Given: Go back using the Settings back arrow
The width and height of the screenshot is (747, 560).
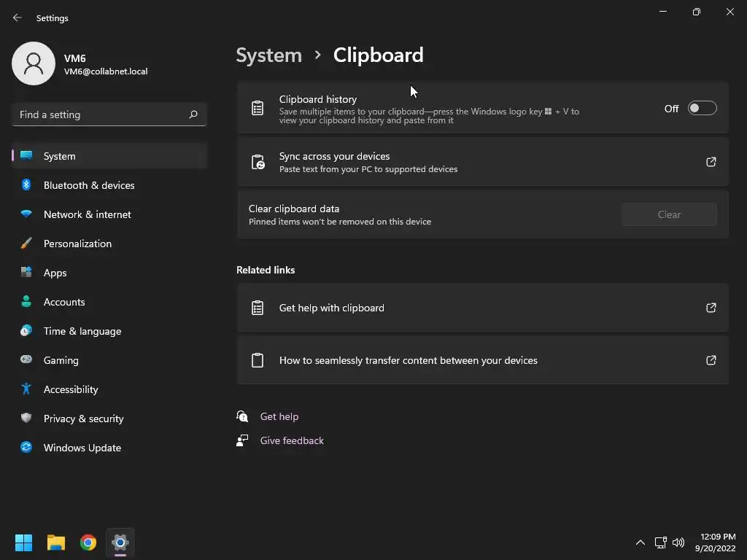Looking at the screenshot, I should 18,17.
